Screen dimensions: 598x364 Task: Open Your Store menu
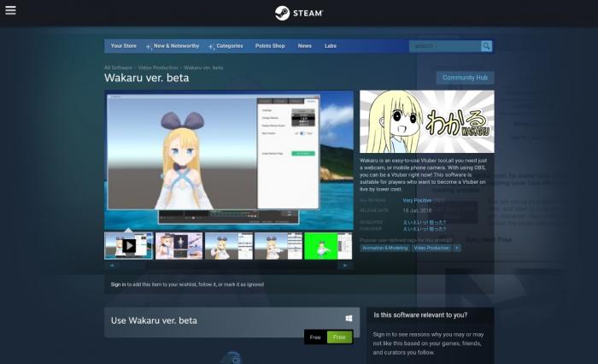coord(124,46)
